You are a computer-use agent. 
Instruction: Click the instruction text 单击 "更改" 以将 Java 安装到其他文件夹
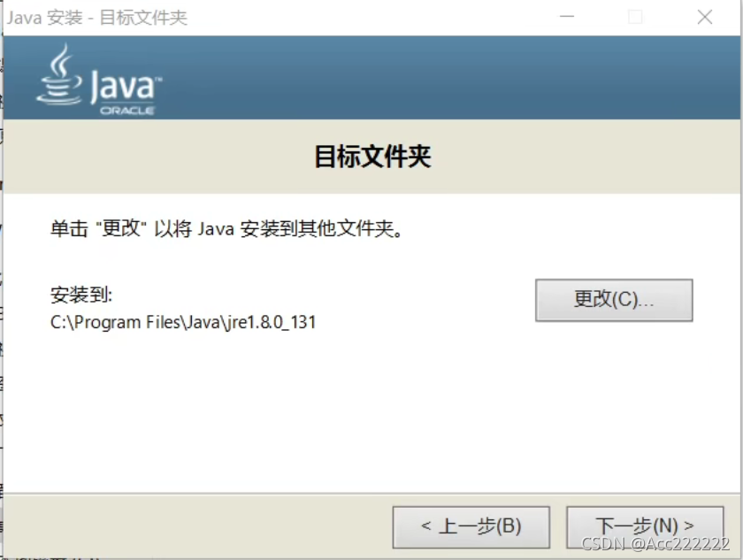pyautogui.click(x=226, y=229)
